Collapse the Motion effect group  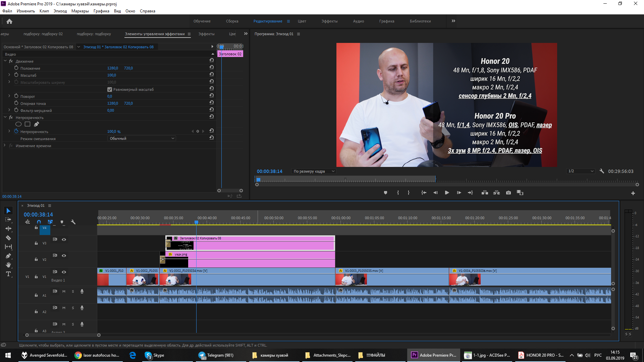(x=5, y=61)
